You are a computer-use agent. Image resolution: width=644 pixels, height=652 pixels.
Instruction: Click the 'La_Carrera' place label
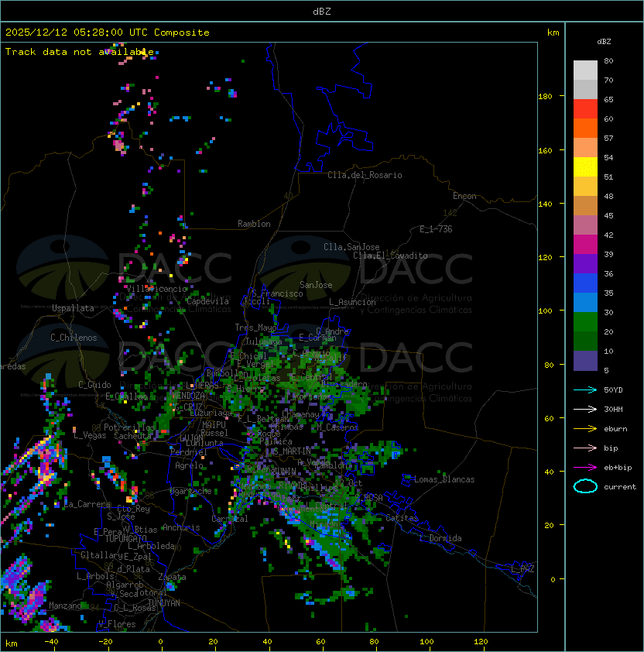click(87, 504)
